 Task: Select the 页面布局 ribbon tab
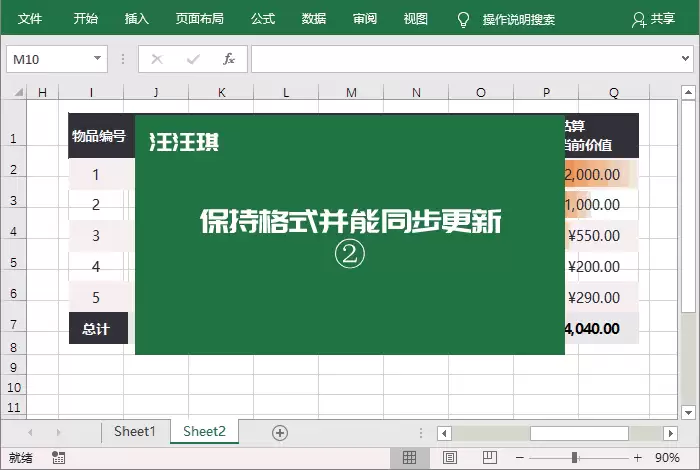point(200,19)
